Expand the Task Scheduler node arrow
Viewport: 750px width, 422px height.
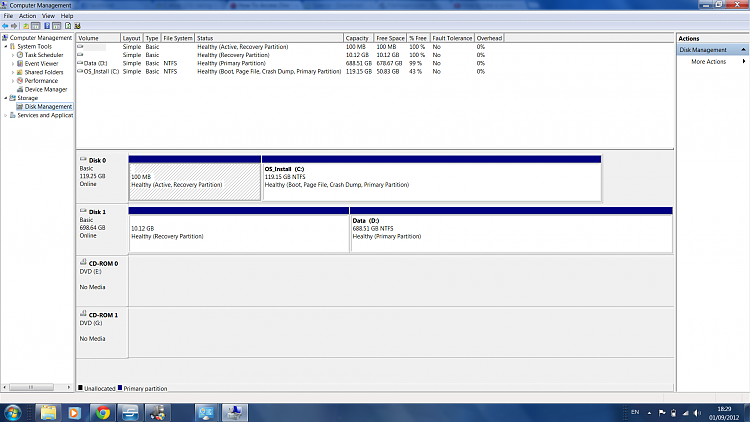tap(13, 55)
